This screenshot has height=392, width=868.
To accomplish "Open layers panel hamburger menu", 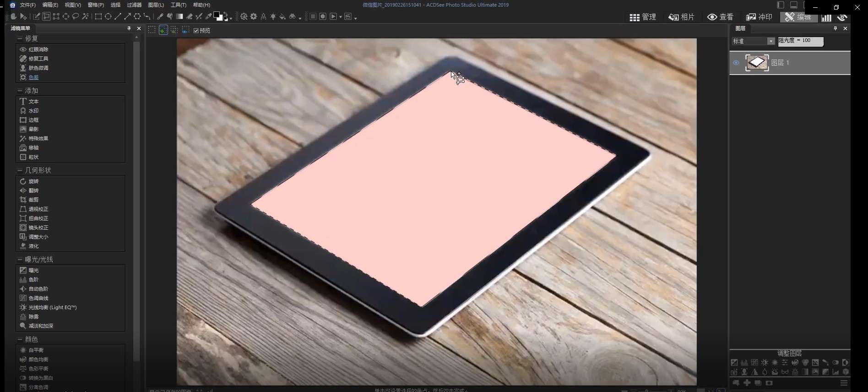I will [x=844, y=383].
